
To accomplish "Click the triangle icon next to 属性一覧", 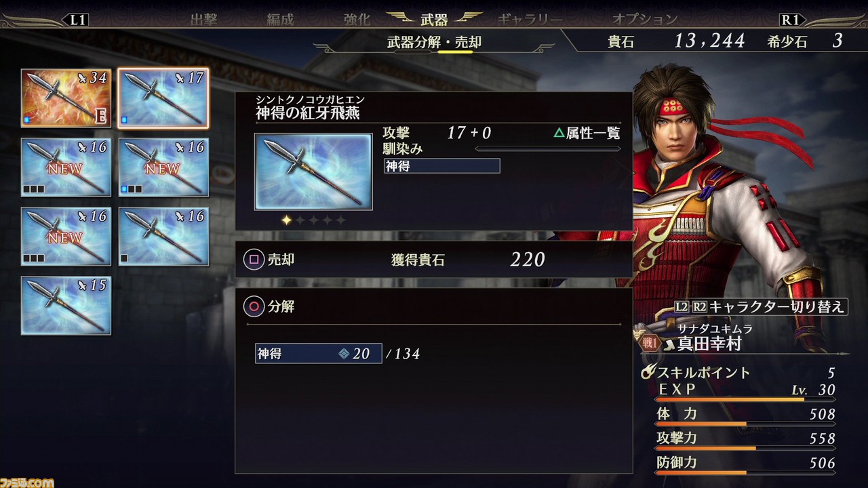I will pos(559,133).
